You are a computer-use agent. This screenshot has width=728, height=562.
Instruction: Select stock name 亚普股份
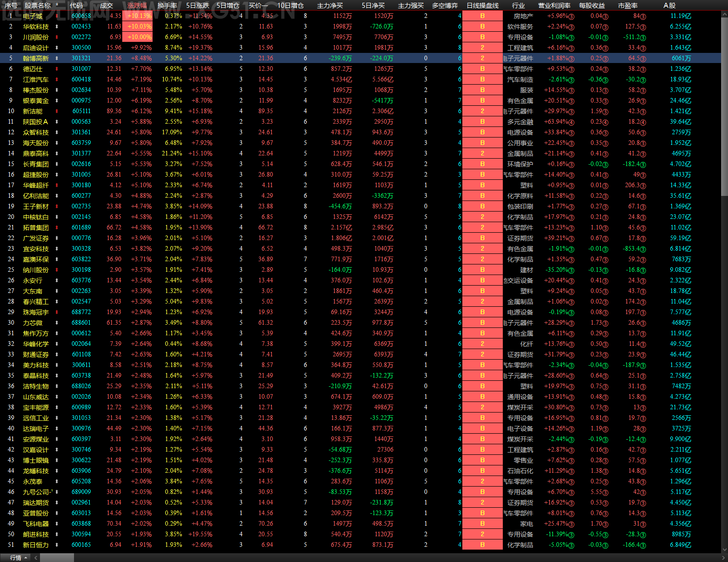click(x=36, y=513)
